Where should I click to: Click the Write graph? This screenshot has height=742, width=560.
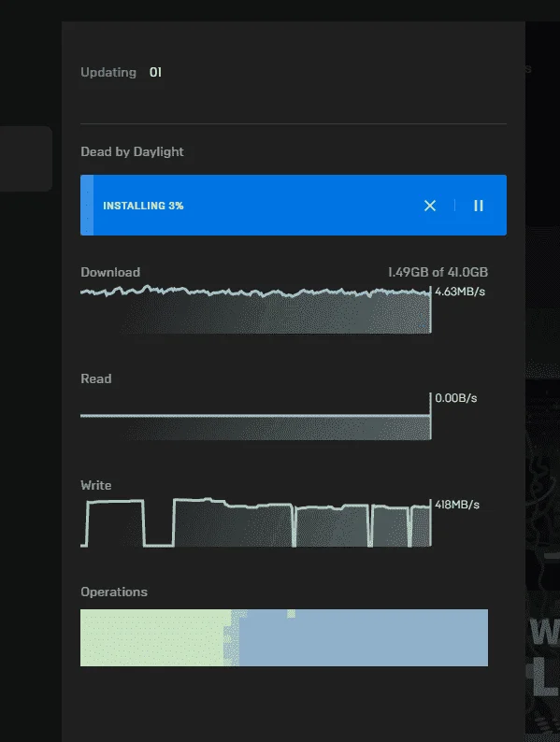click(255, 522)
